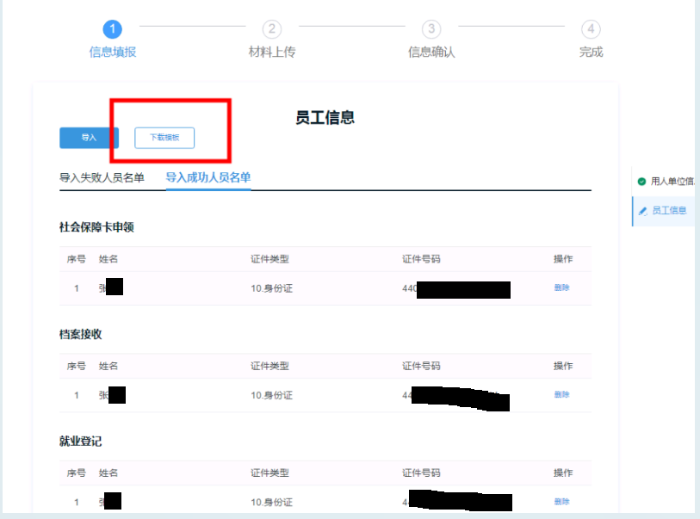Click the 社会保障卡申领 section heading
700x519 pixels.
97,227
